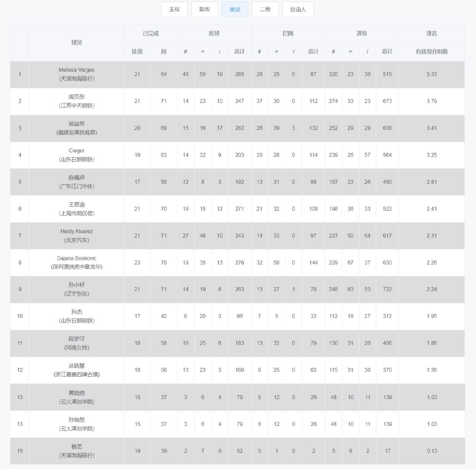Image resolution: width=476 pixels, height=469 pixels.
Task: Click player 杨艺 in last row
Action: pyautogui.click(x=237, y=451)
